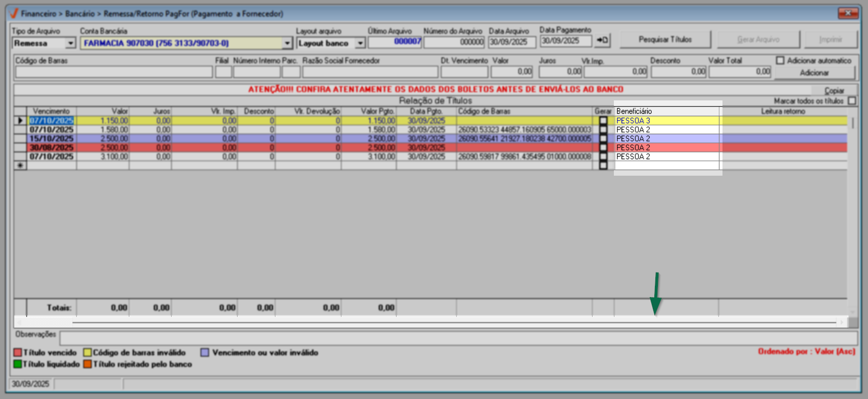868x399 pixels.
Task: Click the red Título vencido legend swatch
Action: click(x=17, y=352)
